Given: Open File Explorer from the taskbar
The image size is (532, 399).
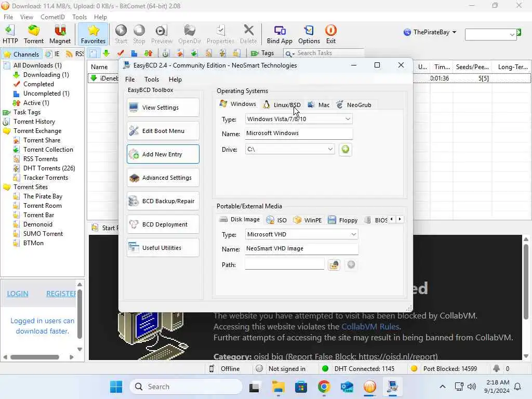Looking at the screenshot, I should click(278, 387).
